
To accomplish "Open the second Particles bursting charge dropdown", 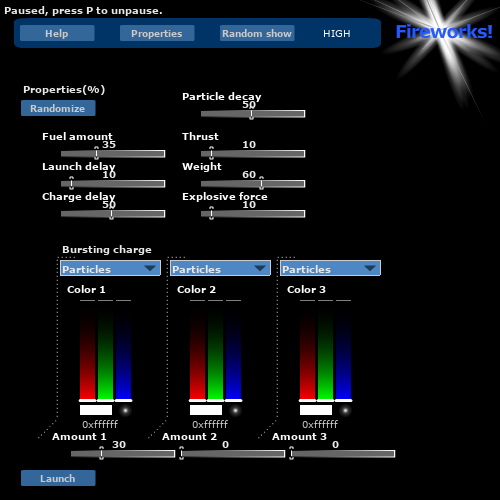I will 220,268.
